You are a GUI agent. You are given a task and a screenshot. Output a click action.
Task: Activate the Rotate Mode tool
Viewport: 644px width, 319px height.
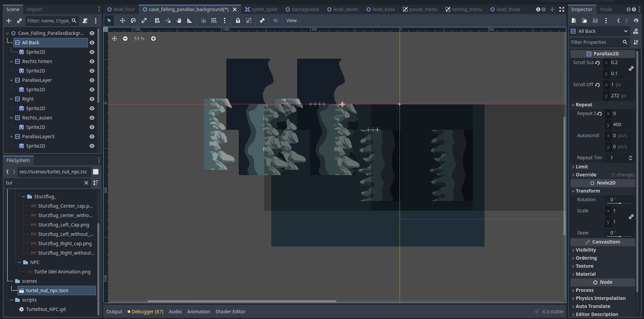pos(133,20)
